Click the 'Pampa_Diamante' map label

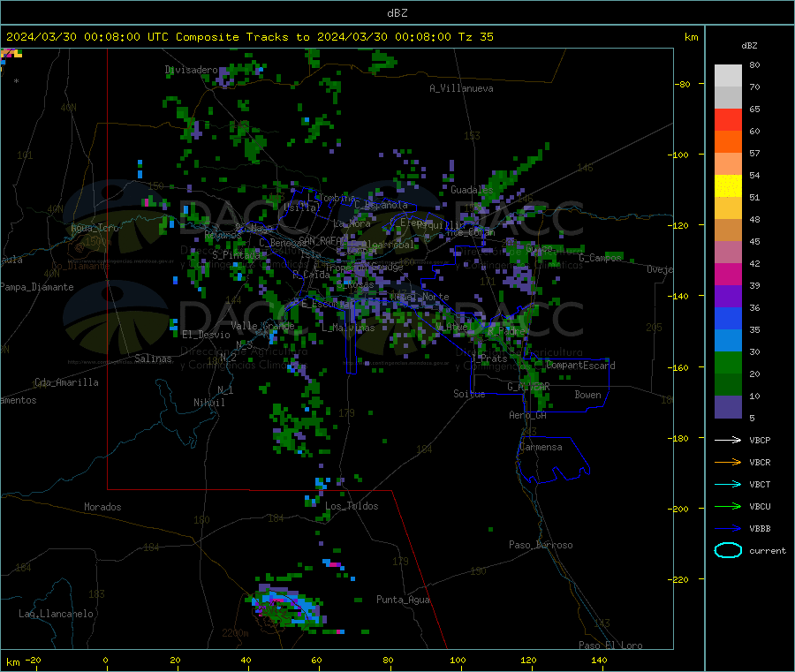click(x=36, y=287)
